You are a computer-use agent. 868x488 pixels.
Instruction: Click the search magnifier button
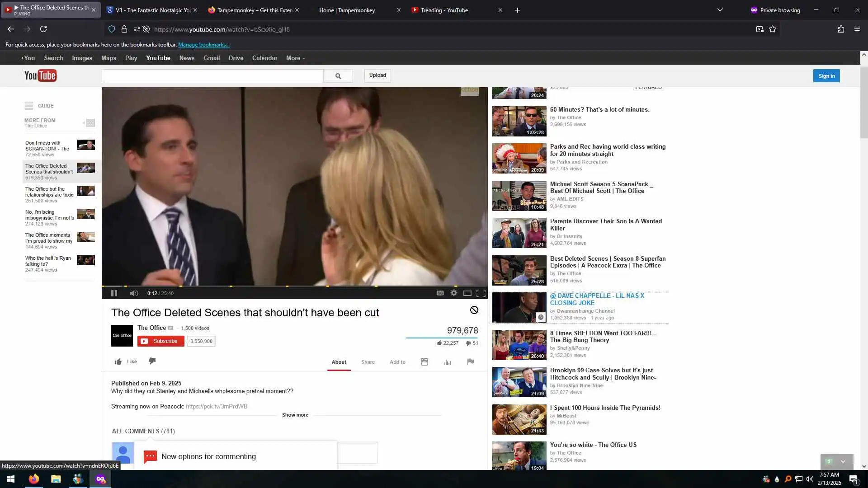click(x=338, y=76)
